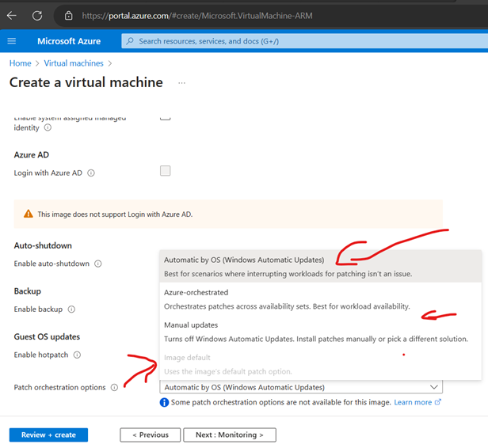This screenshot has width=488, height=448.
Task: Click the site lock icon in address bar
Action: tap(68, 15)
